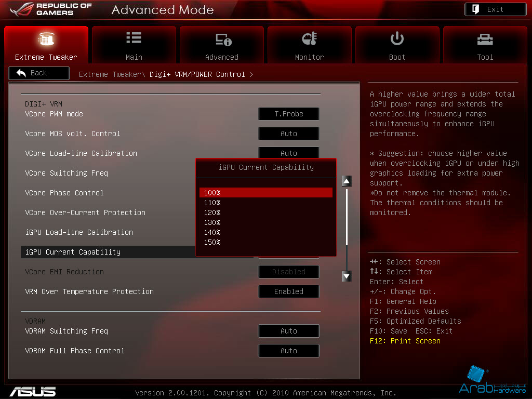Click the scrollbar down arrow
This screenshot has height=399, width=532.
pyautogui.click(x=347, y=276)
